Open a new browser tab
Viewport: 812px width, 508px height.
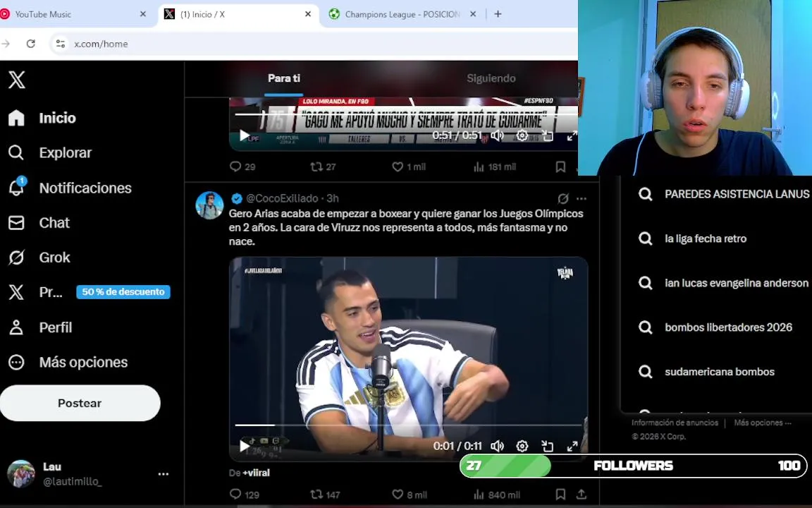[x=498, y=14]
